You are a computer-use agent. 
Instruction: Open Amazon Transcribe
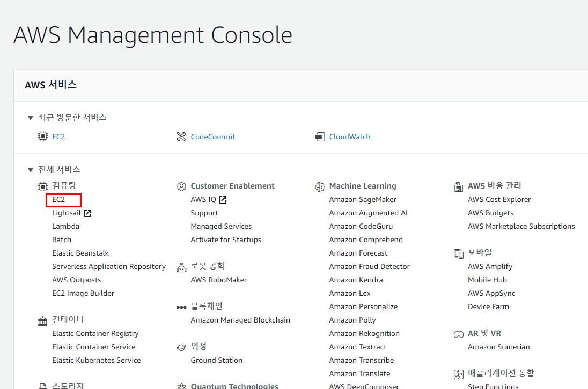coord(362,360)
